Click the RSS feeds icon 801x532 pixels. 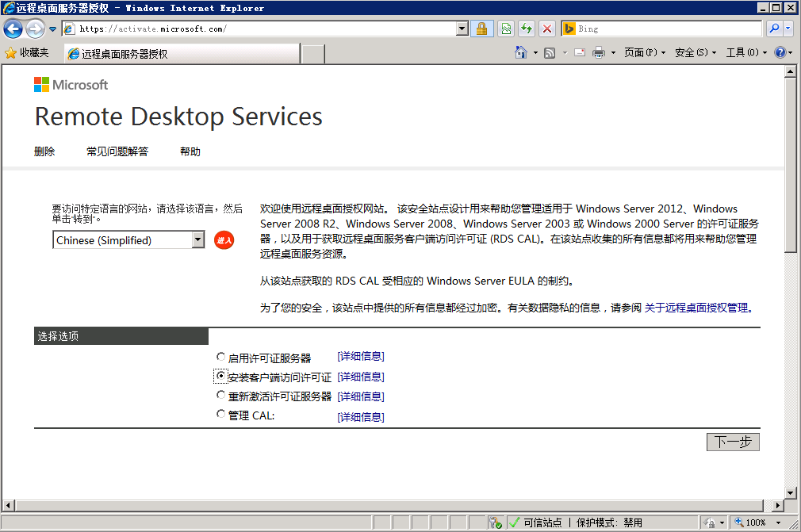550,52
